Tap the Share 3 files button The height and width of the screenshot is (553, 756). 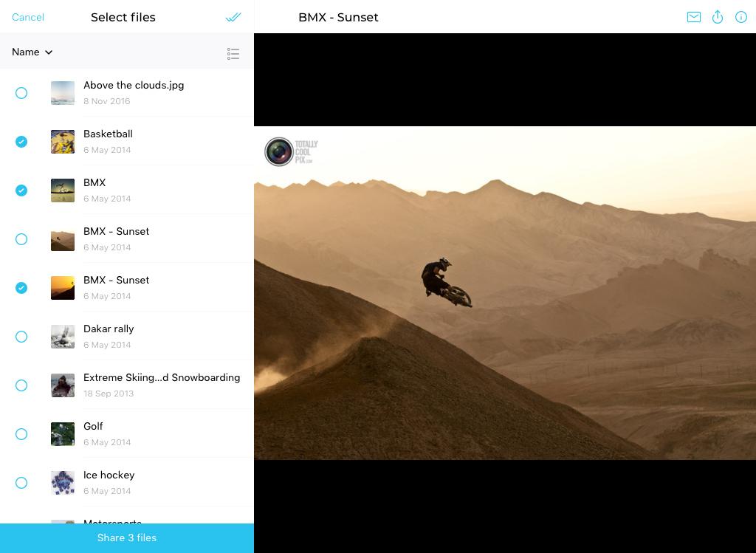click(127, 538)
